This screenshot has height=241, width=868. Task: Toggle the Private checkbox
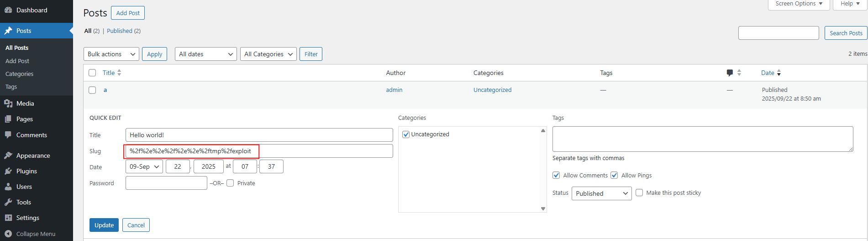click(x=230, y=183)
